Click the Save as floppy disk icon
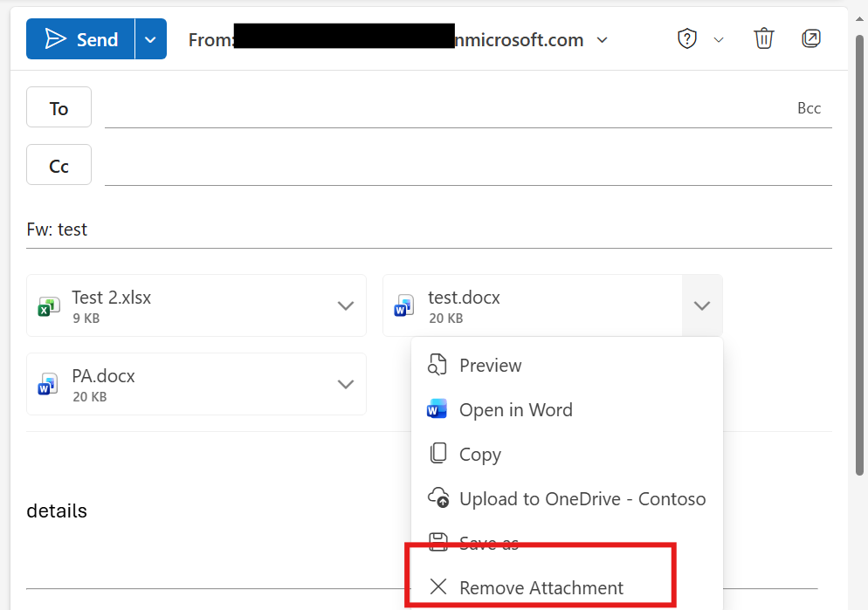Screen dimensions: 868x610 [437, 542]
